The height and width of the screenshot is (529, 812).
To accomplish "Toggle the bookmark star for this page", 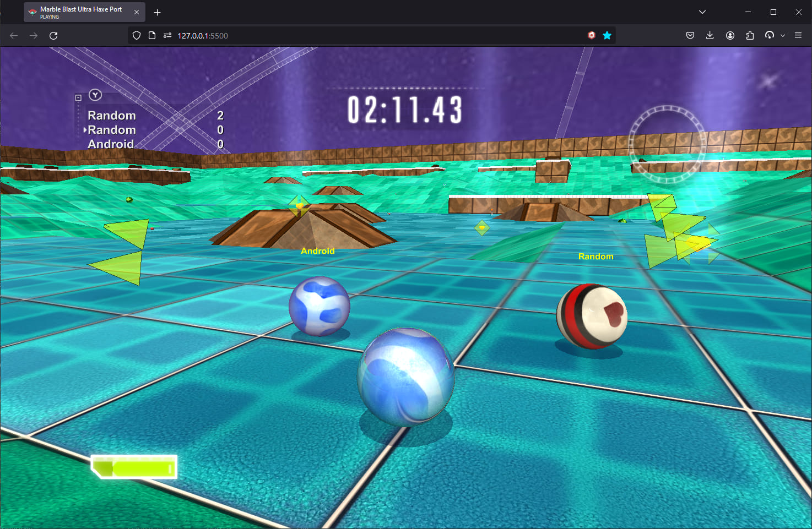I will click(x=607, y=35).
